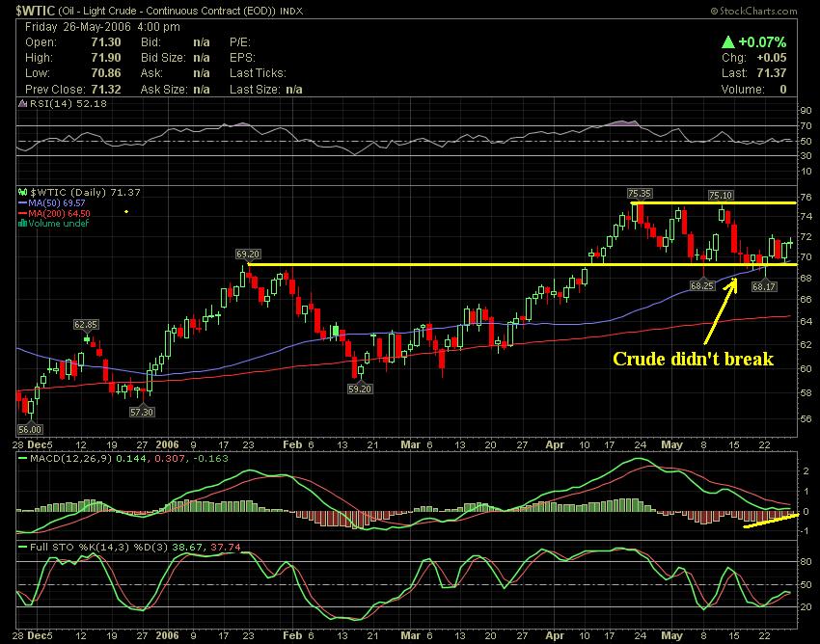
Task: Click the green up-triangle change indicator
Action: click(728, 41)
